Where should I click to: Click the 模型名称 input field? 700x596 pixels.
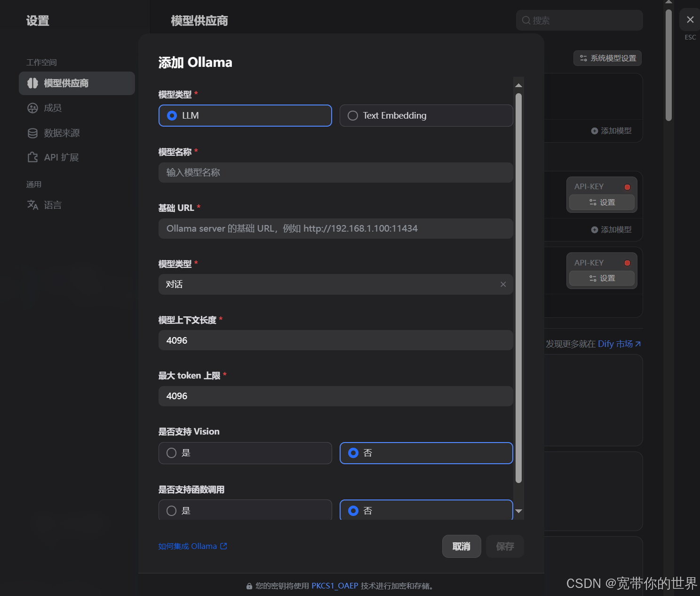[335, 173]
